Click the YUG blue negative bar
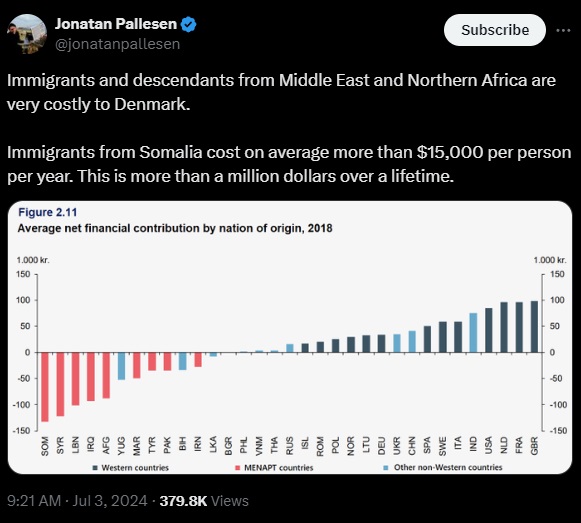This screenshot has height=523, width=581. pyautogui.click(x=121, y=366)
